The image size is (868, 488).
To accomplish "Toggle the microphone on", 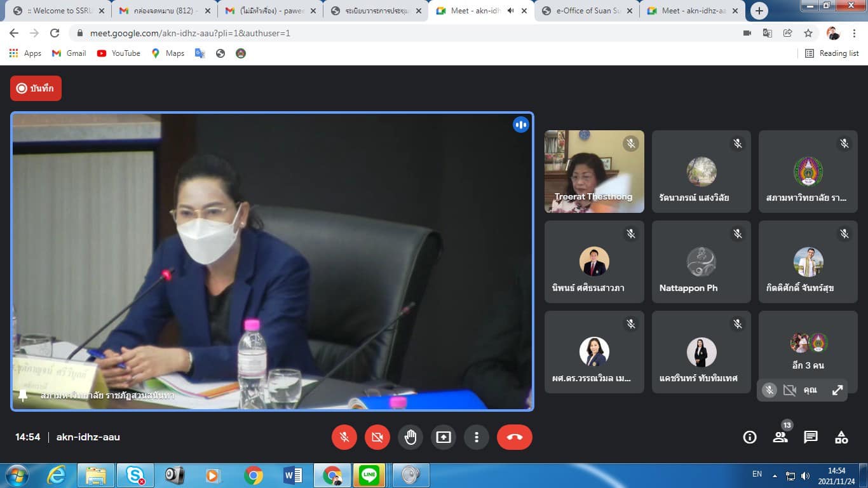I will point(344,437).
